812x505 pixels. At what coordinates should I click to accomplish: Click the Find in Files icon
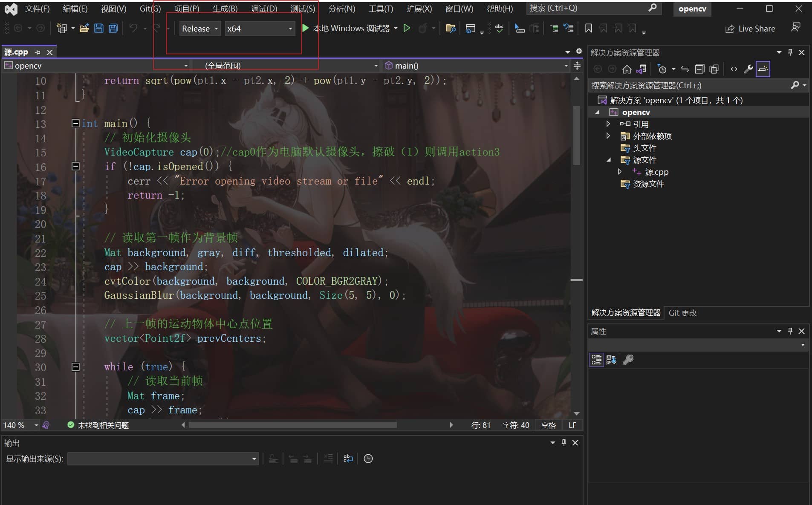coord(450,29)
